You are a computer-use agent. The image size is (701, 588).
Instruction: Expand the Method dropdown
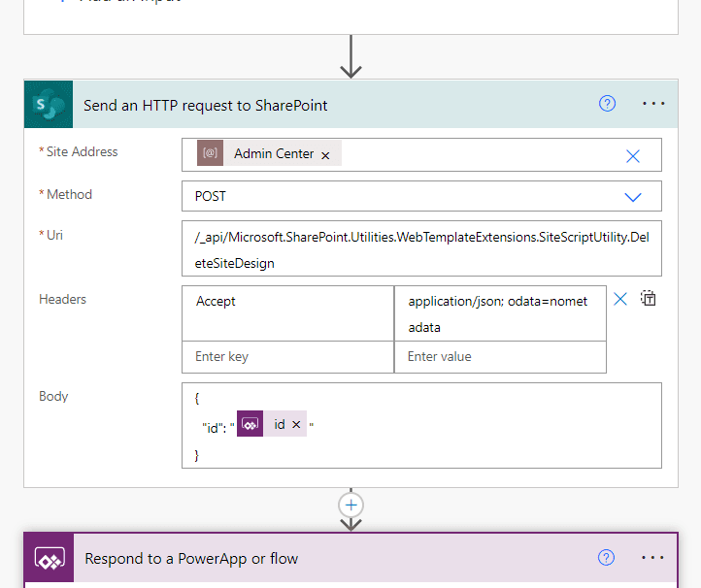pos(633,197)
